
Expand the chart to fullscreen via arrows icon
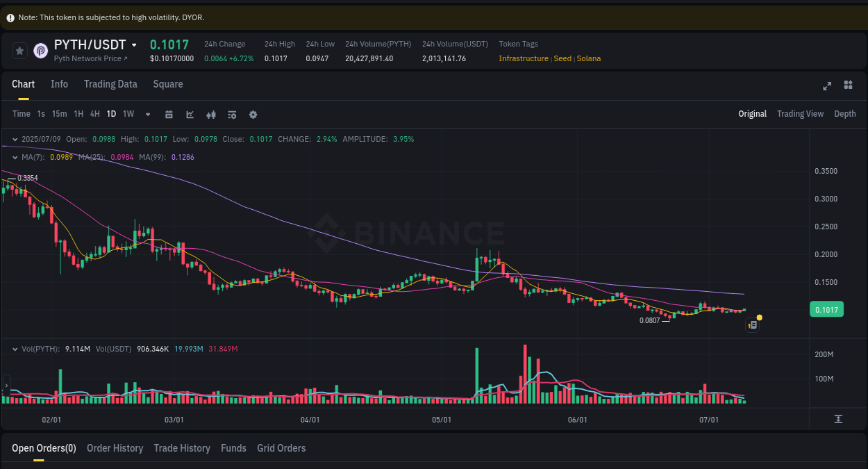(827, 85)
